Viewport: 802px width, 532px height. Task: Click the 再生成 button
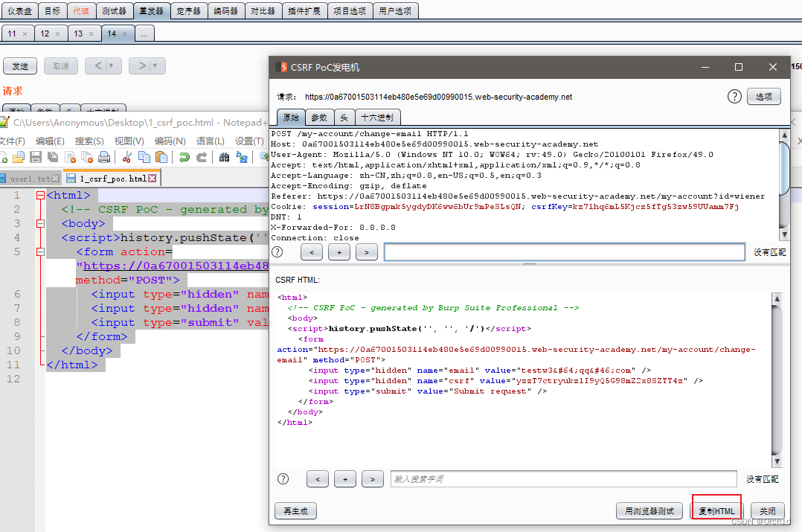pos(295,511)
